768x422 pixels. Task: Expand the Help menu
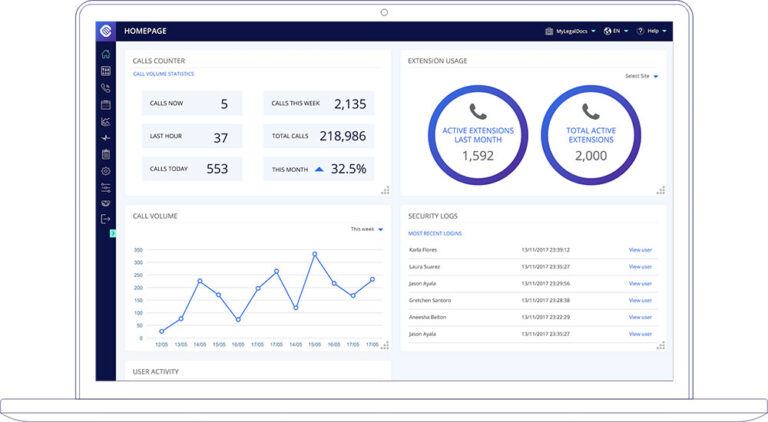pyautogui.click(x=651, y=31)
